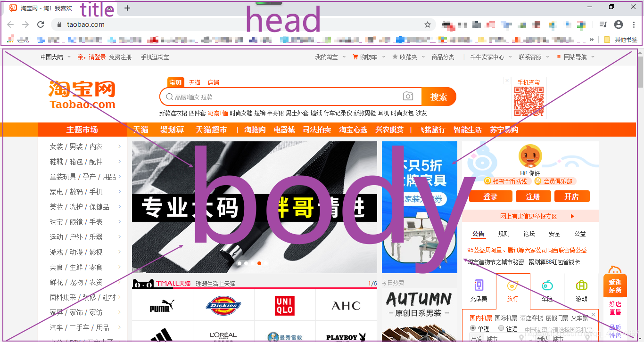This screenshot has height=342, width=644.
Task: Select the 往返 round-trip radio button
Action: (x=501, y=328)
